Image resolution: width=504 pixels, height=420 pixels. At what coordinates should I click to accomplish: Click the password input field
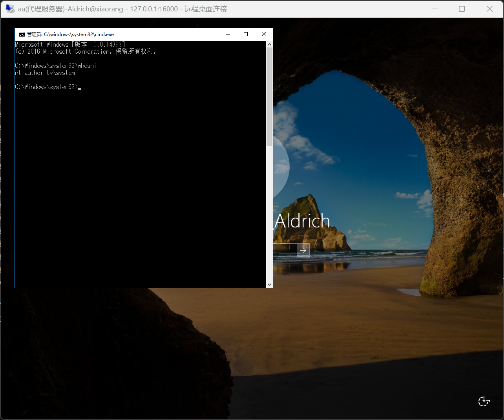coord(285,250)
